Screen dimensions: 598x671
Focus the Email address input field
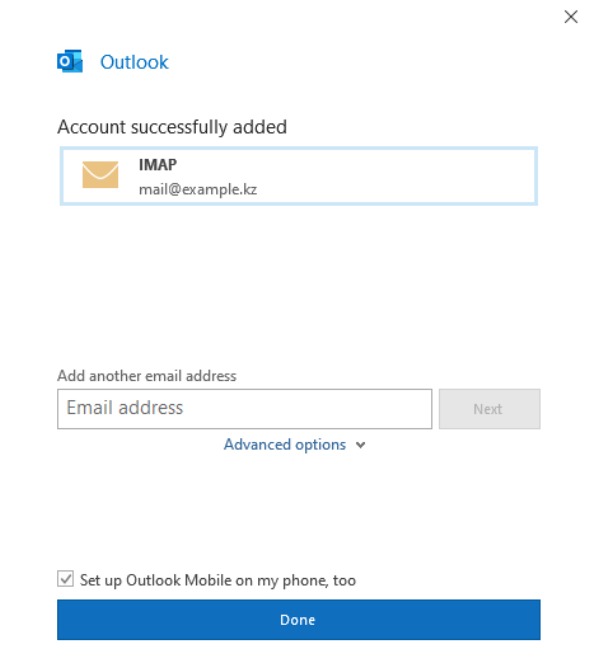244,409
